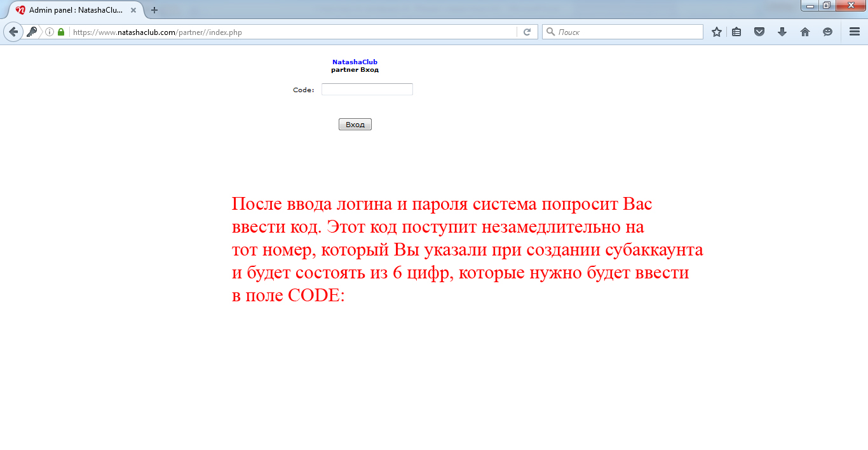Click the smiley-face toolbar icon
The width and height of the screenshot is (868, 450).
pyautogui.click(x=827, y=32)
